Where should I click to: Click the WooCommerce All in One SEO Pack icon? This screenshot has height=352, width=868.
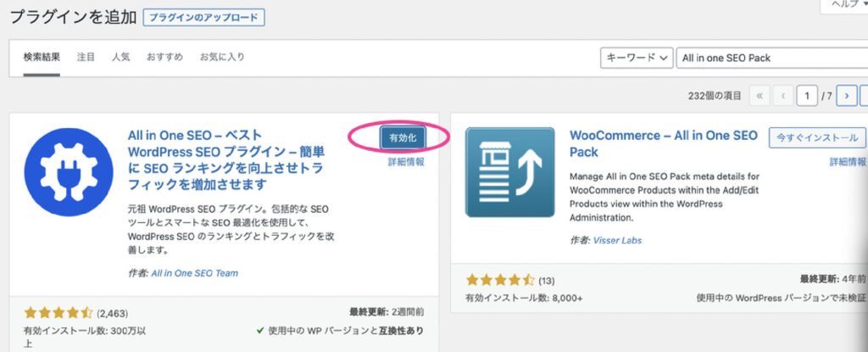tap(509, 172)
